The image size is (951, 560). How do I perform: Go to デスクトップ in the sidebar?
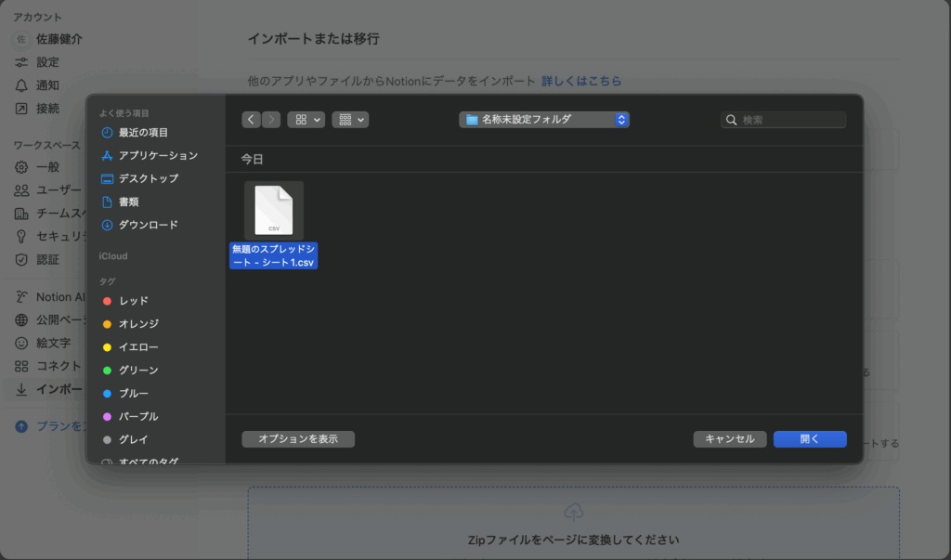tap(148, 178)
